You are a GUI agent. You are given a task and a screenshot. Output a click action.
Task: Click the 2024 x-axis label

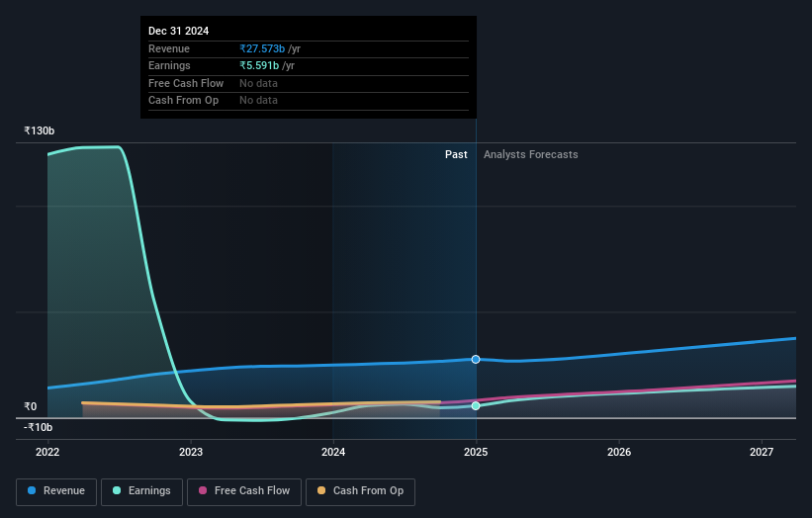click(x=333, y=453)
